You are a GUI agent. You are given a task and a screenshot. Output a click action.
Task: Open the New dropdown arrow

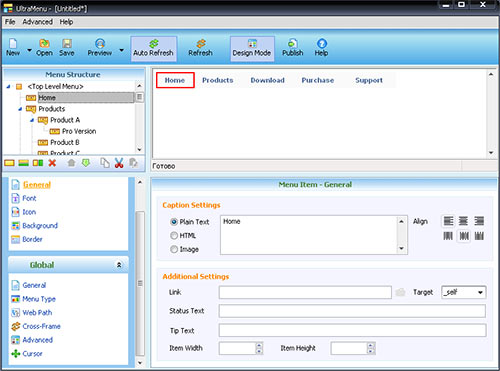[29, 50]
